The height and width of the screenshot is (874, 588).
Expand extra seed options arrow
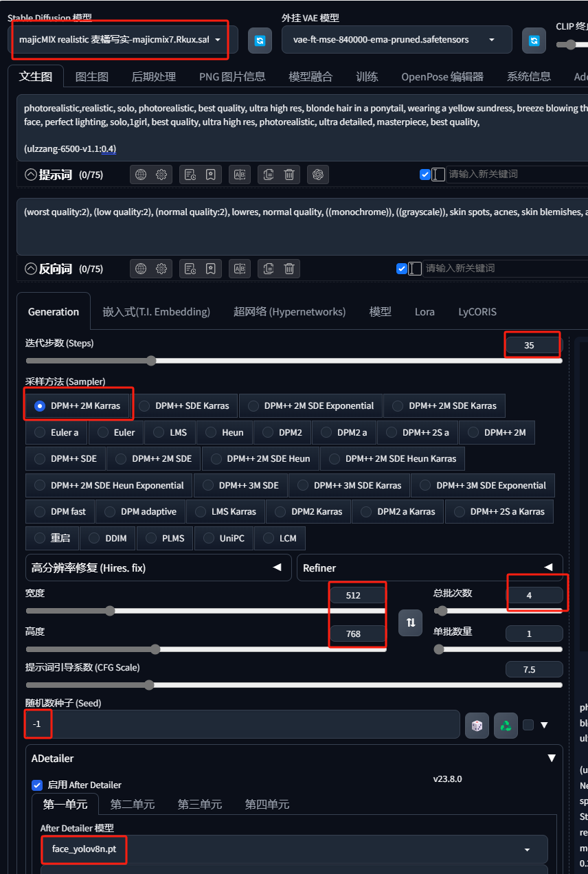(544, 725)
